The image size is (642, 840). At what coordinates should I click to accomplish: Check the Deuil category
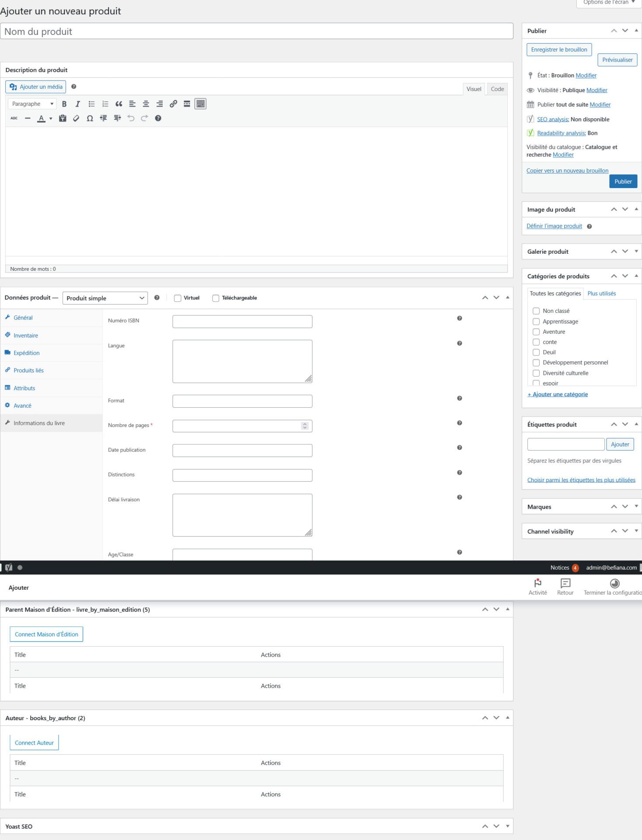(536, 352)
